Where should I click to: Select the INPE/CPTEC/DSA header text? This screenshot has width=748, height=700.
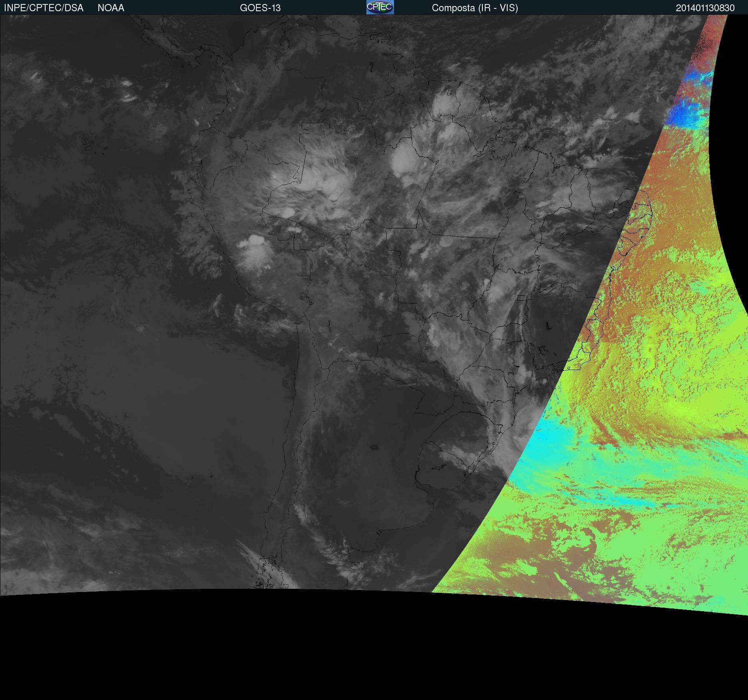tap(44, 8)
